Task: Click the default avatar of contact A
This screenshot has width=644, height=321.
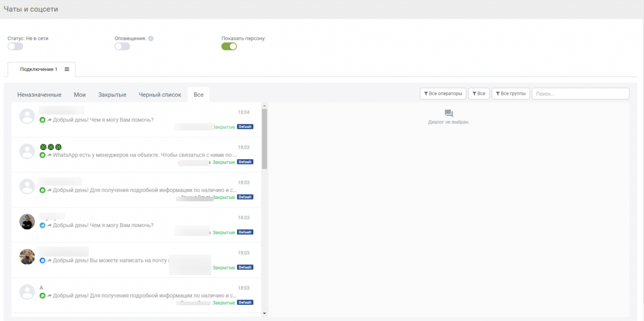Action: pyautogui.click(x=27, y=291)
